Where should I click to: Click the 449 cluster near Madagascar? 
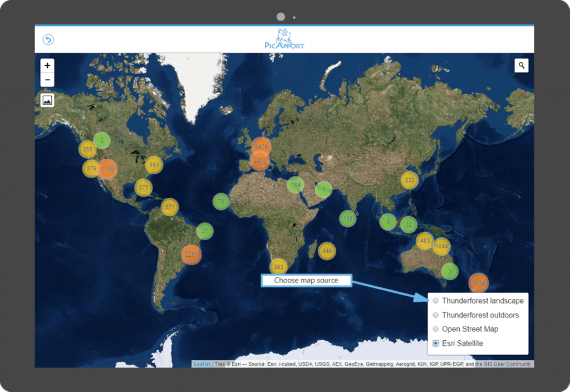coord(327,251)
